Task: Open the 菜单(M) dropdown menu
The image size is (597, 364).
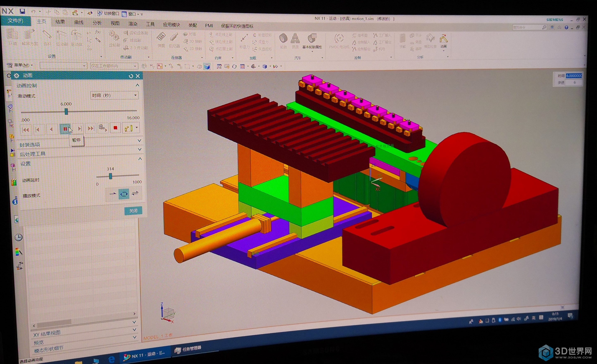Action: tap(20, 65)
